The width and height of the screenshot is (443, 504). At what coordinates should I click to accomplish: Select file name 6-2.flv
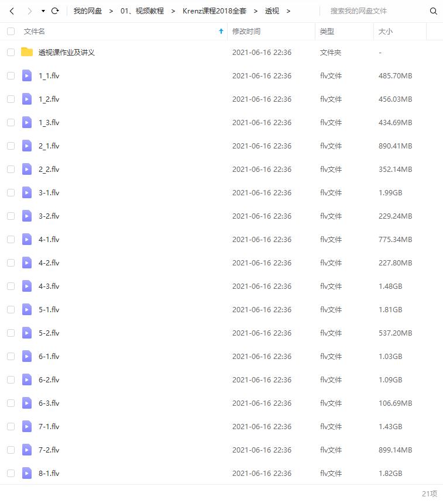click(49, 380)
